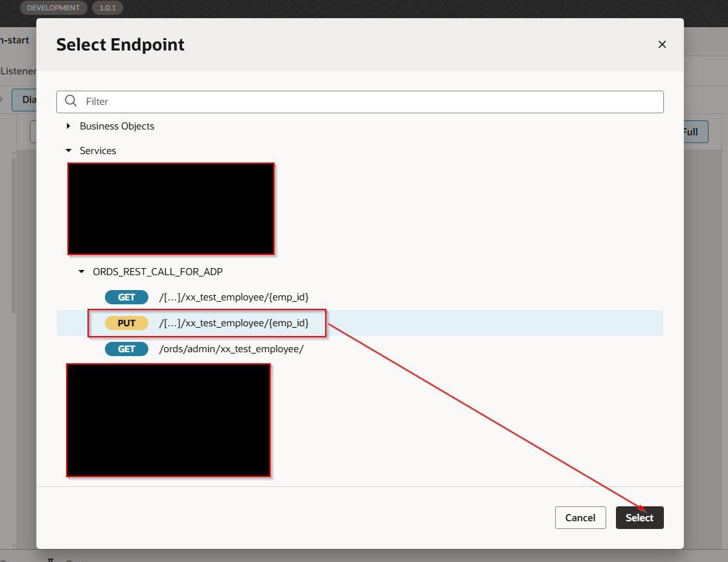Click the GET badge for the {emp_id} endpoint

pyautogui.click(x=126, y=297)
